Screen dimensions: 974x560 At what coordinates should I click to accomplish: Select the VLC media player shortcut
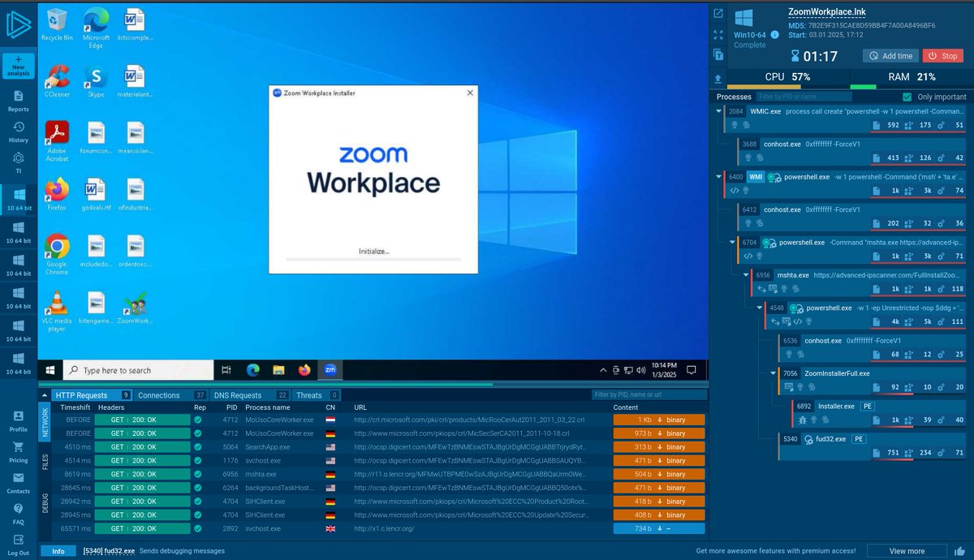pyautogui.click(x=57, y=311)
